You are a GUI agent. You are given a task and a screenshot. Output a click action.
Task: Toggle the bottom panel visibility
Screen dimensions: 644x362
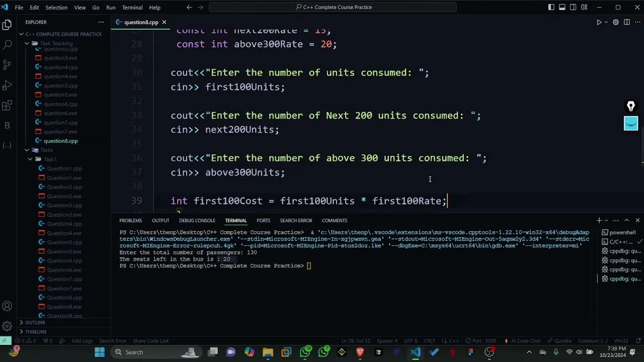(x=562, y=7)
